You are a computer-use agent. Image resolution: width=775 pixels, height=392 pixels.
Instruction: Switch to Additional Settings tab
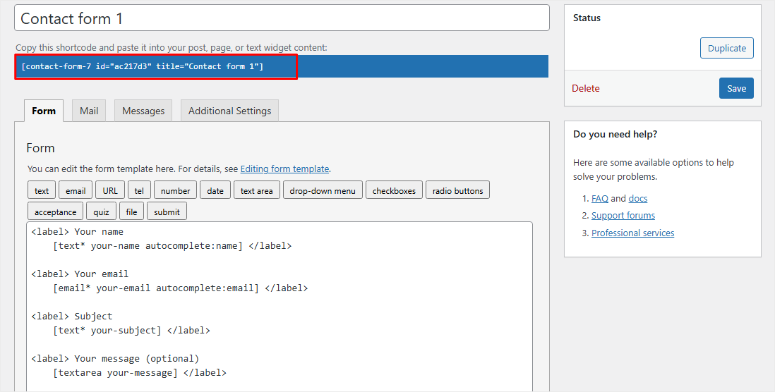click(230, 111)
